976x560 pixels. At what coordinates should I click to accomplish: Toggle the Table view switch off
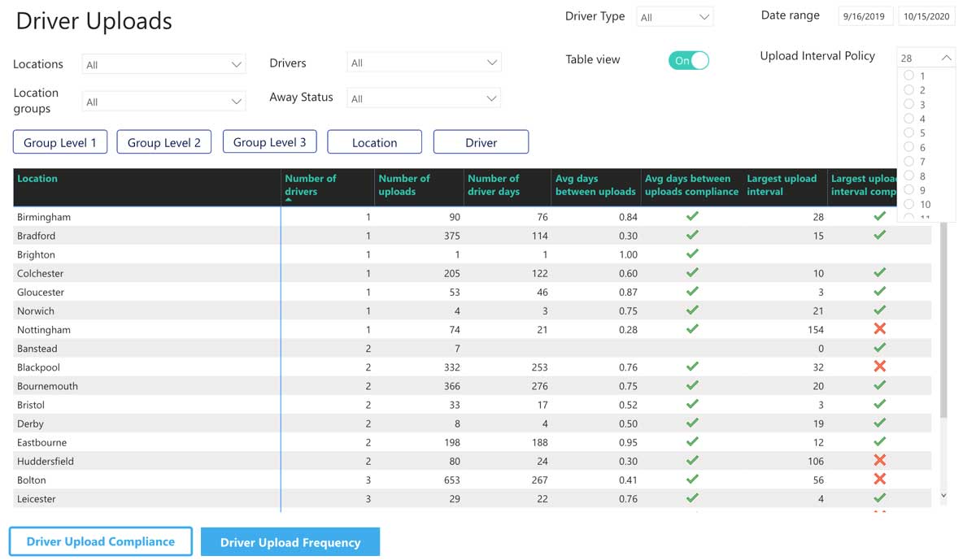[x=689, y=60]
